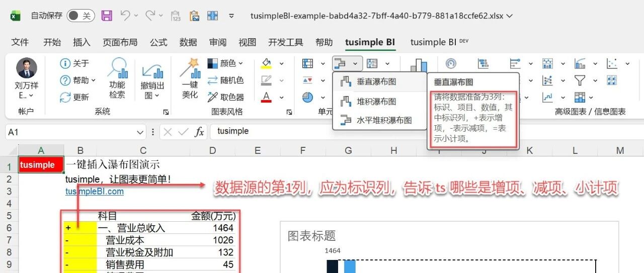This screenshot has width=644, height=273.
Task: Select the 取色器 eyedropper tool
Action: click(x=225, y=97)
